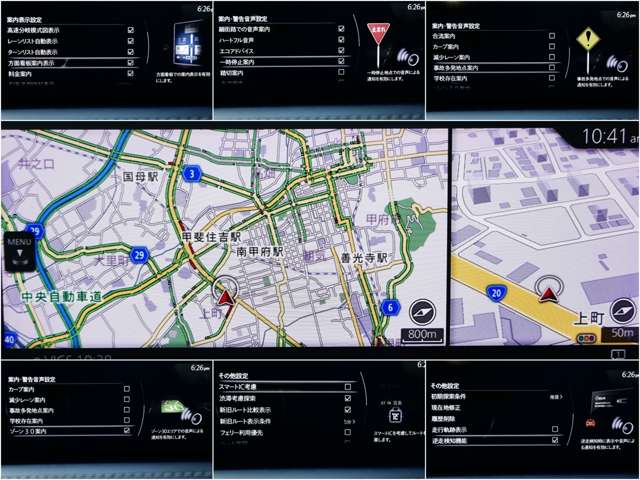Disable 逆走検知機能 checkbox
The height and width of the screenshot is (480, 640).
tap(555, 440)
